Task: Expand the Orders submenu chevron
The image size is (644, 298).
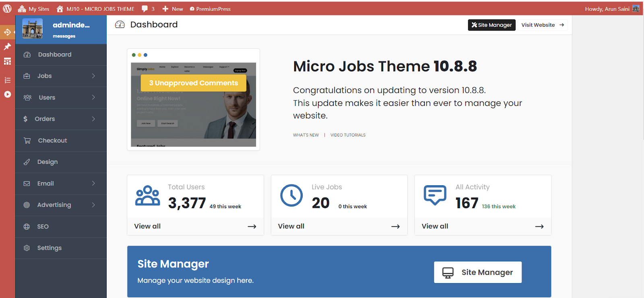Action: tap(93, 119)
